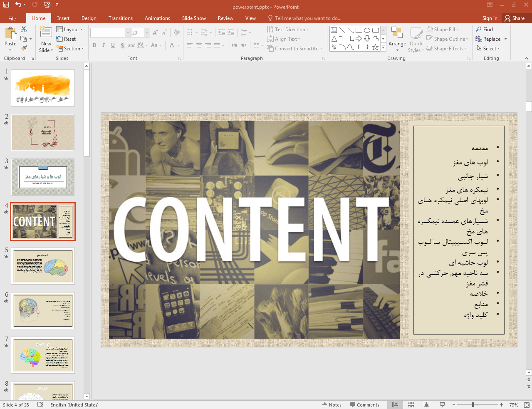Screen dimensions: 532x409
Task: Toggle the Notes pane
Action: [332, 405]
